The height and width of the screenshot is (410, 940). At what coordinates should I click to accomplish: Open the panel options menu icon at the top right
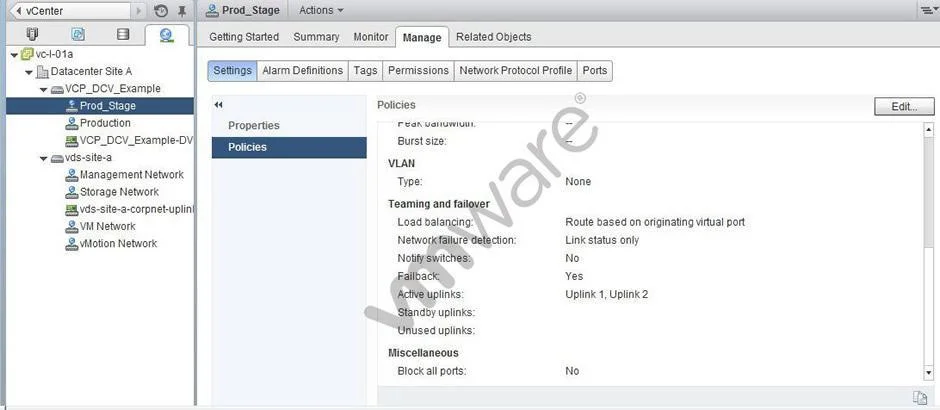pyautogui.click(x=929, y=10)
